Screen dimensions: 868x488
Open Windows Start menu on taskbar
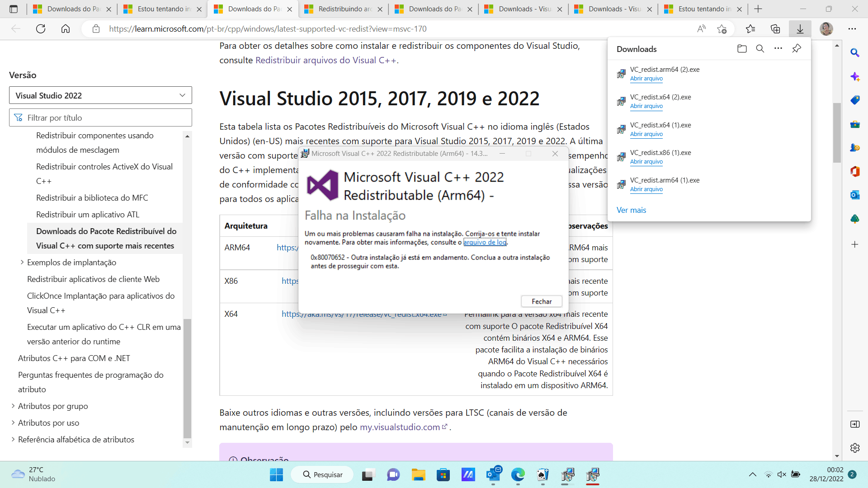click(x=276, y=474)
